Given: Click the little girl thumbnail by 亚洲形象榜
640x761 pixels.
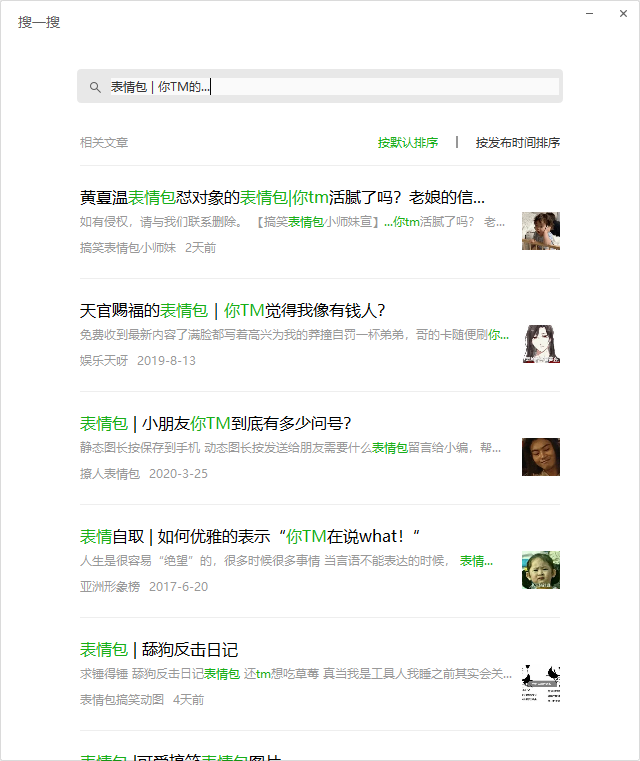Looking at the screenshot, I should click(x=541, y=570).
